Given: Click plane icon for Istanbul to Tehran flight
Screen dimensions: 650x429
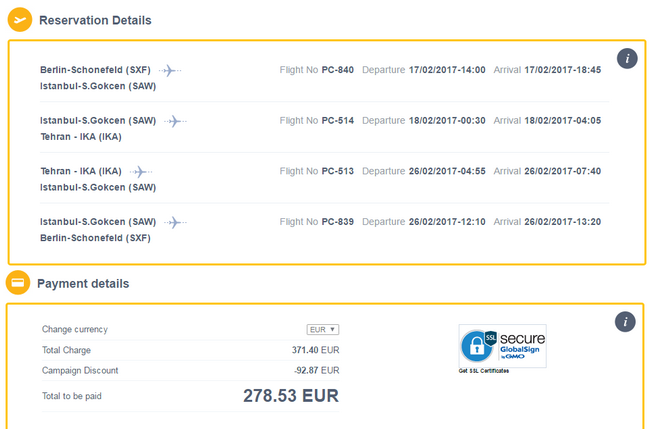Looking at the screenshot, I should (175, 121).
